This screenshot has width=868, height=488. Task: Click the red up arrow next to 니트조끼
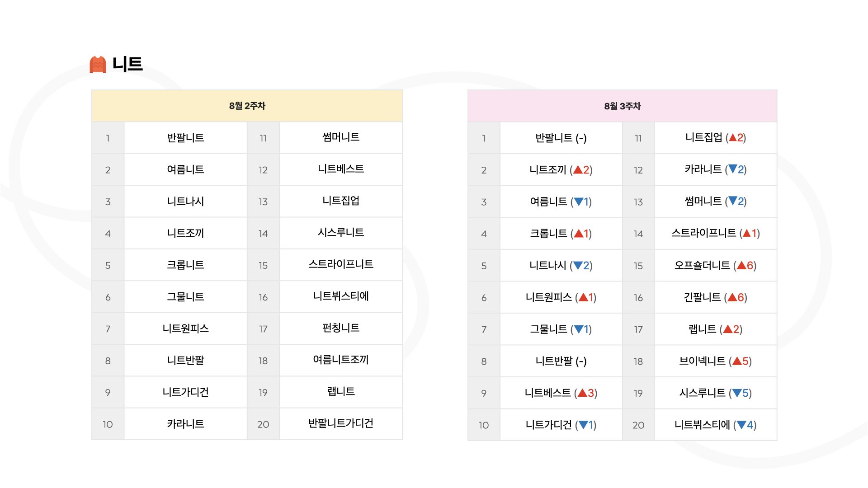point(578,170)
